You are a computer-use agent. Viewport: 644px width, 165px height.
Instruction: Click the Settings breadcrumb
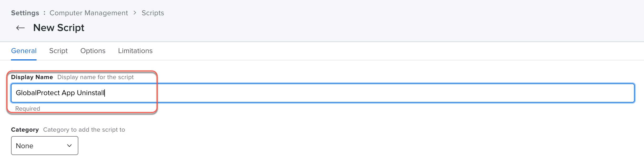(x=25, y=13)
